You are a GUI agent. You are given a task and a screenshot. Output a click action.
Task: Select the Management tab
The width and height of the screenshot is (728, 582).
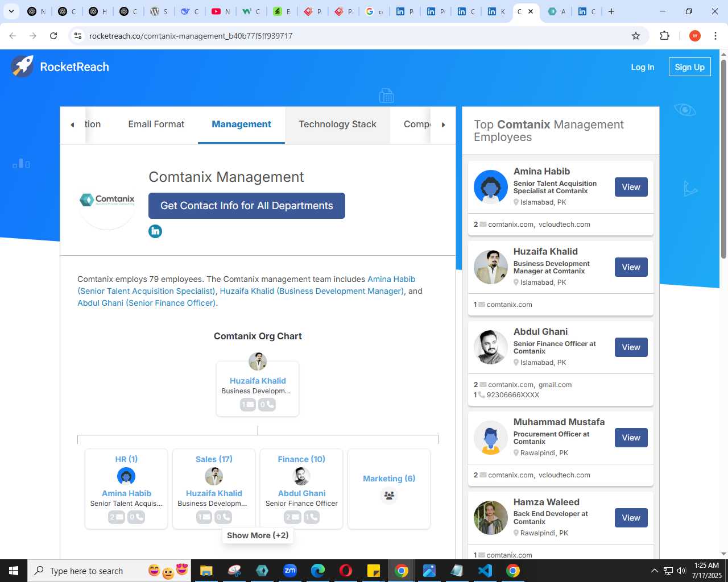241,124
